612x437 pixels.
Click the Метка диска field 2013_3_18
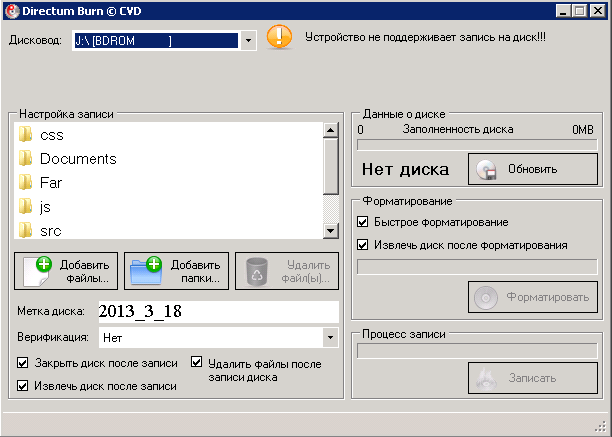219,311
